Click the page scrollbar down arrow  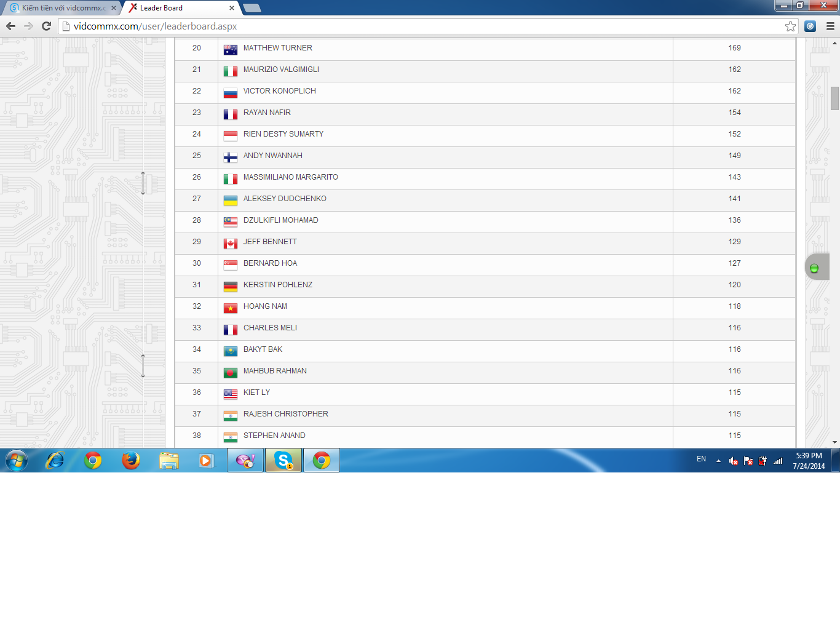[x=834, y=442]
